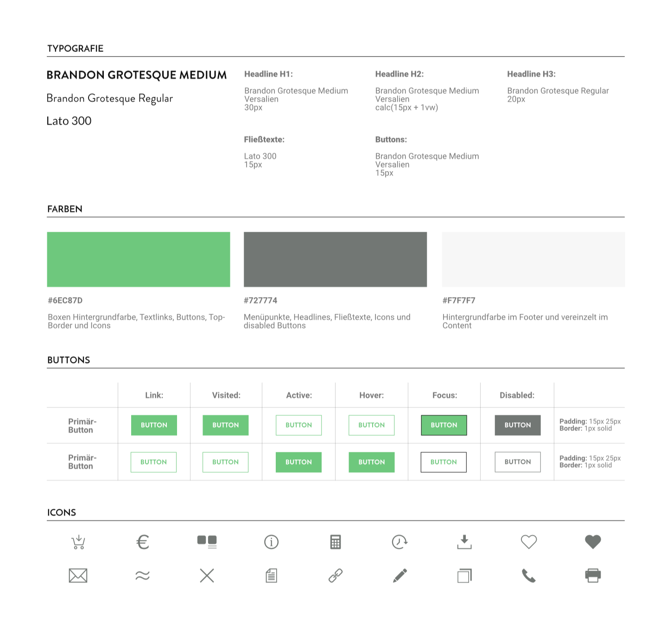672x628 pixels.
Task: Click the X close icon
Action: [207, 576]
